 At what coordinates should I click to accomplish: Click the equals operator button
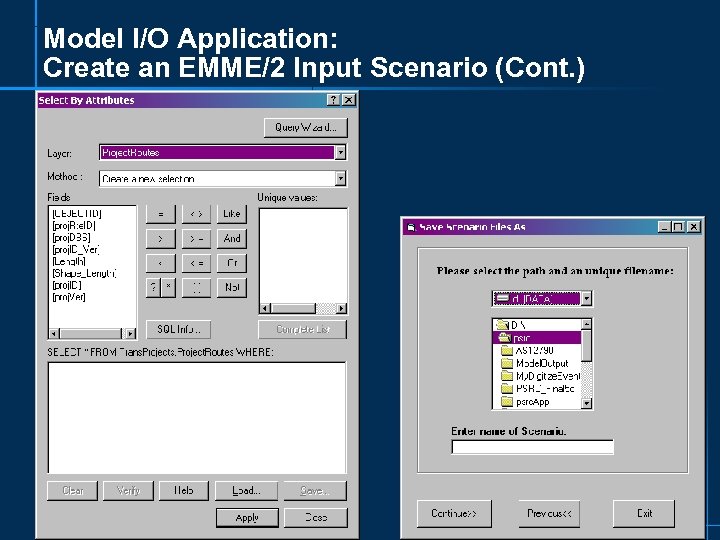point(161,214)
